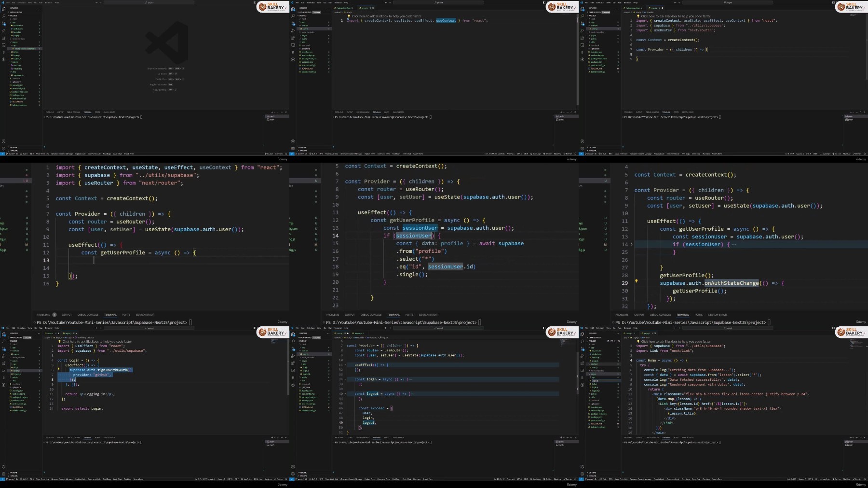Click the Blackbox help link above the Home code
Image resolution: width=868 pixels, height=488 pixels.
point(676,341)
